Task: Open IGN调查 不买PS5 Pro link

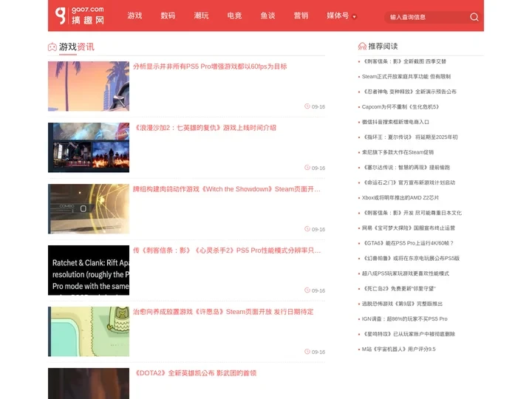Action: click(405, 319)
